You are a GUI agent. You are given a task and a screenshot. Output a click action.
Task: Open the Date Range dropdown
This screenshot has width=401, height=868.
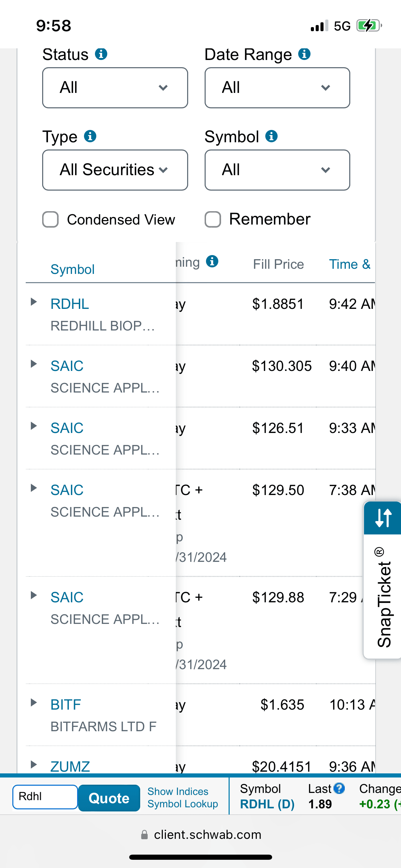[277, 88]
